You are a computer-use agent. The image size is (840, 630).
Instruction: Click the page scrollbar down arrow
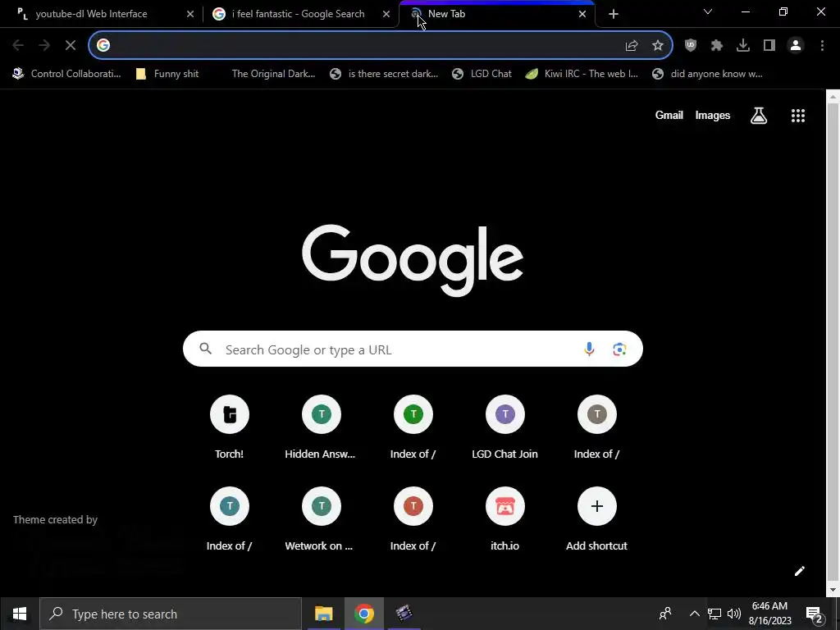click(833, 590)
